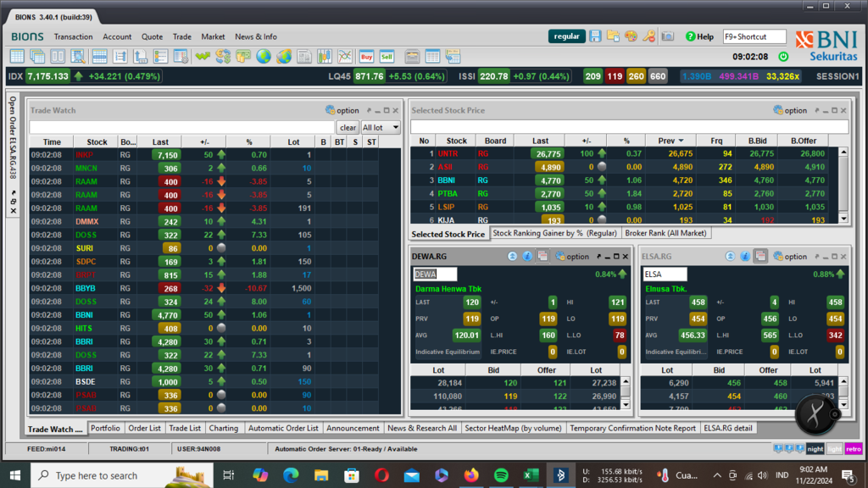Click the DEWA stock code input field
The width and height of the screenshot is (868, 488).
pos(435,274)
